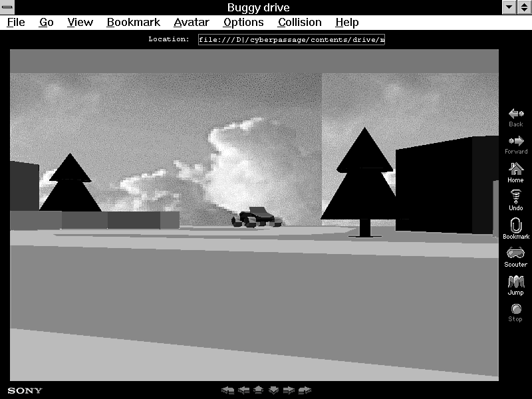Click the straight right arrow at bottom
This screenshot has width=532, height=399.
[x=289, y=390]
